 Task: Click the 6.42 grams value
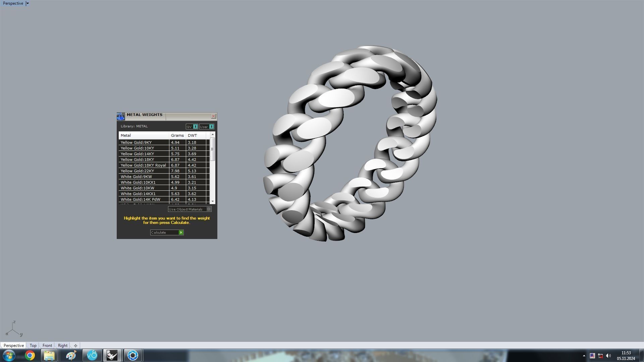tap(175, 199)
